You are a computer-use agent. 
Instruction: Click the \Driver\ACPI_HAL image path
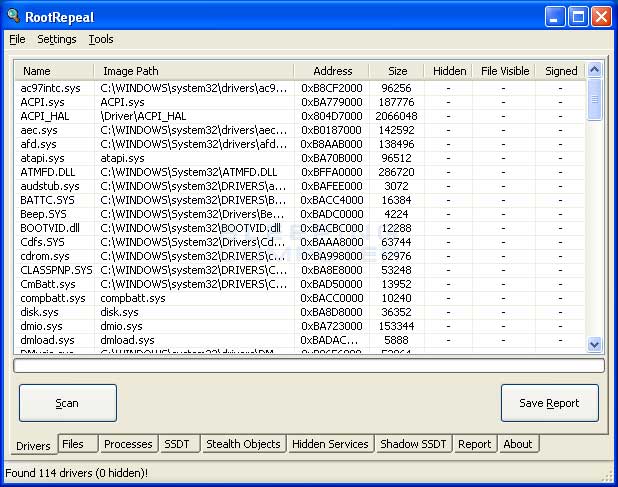click(143, 116)
